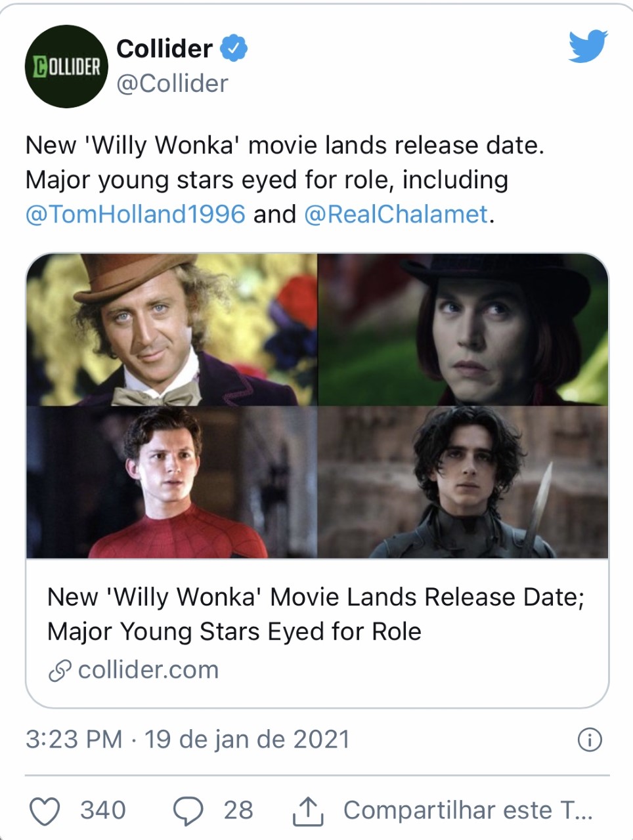The image size is (633, 840).
Task: Open the @TomHolland1996 mention
Action: click(x=135, y=215)
